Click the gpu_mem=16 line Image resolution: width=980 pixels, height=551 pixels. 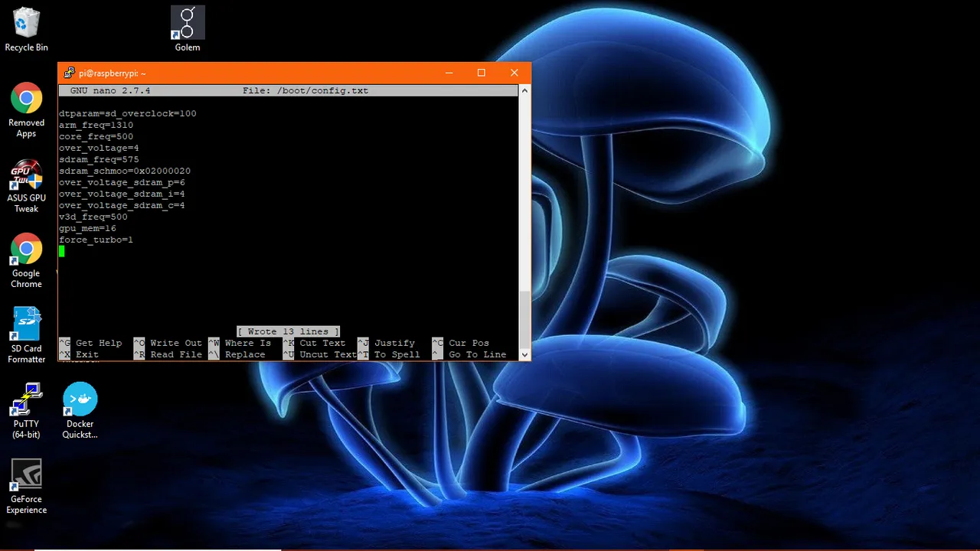click(87, 228)
